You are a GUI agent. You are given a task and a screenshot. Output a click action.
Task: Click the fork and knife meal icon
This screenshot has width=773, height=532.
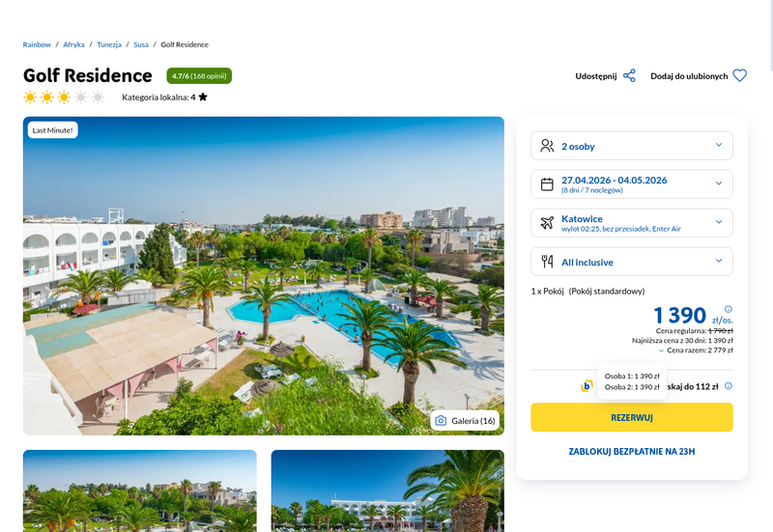pyautogui.click(x=547, y=262)
